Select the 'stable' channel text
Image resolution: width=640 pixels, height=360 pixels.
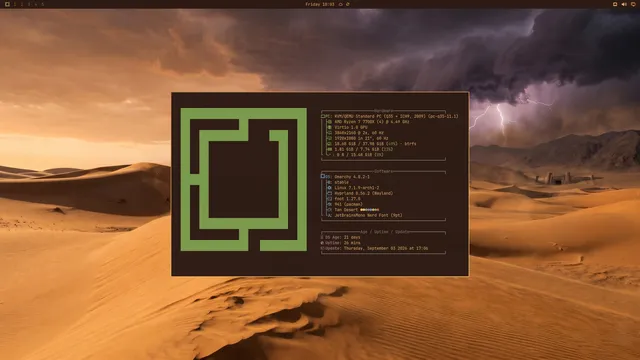pos(342,182)
